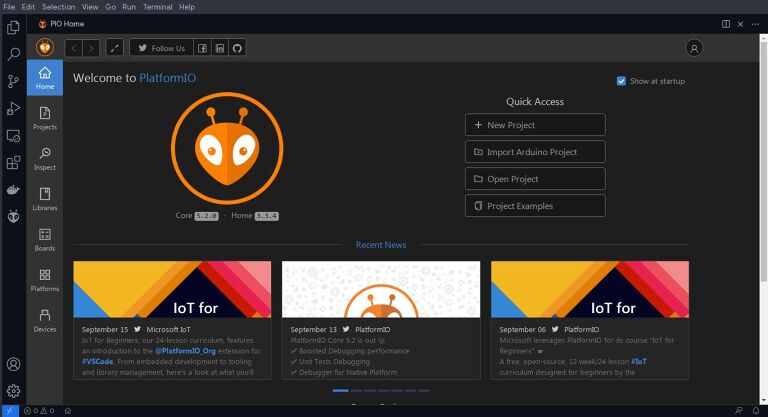Open the PlatformIO link in welcome heading
Image resolution: width=768 pixels, height=417 pixels.
pyautogui.click(x=168, y=78)
